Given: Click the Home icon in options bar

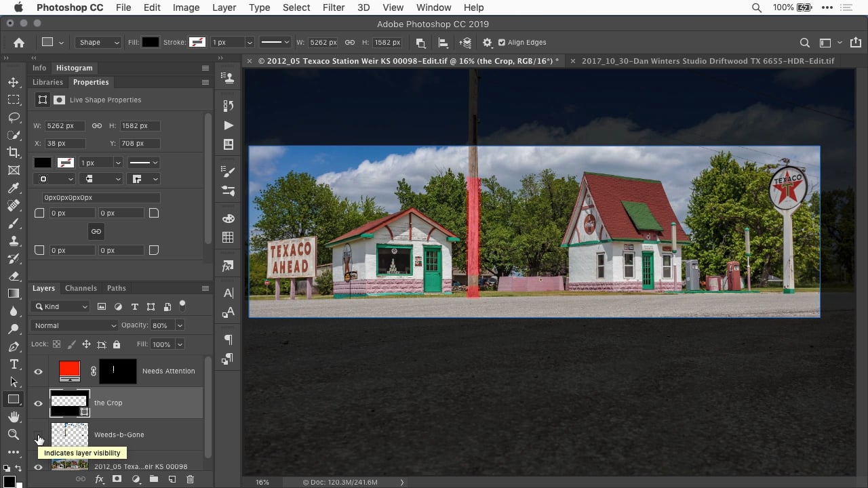Looking at the screenshot, I should pyautogui.click(x=18, y=42).
